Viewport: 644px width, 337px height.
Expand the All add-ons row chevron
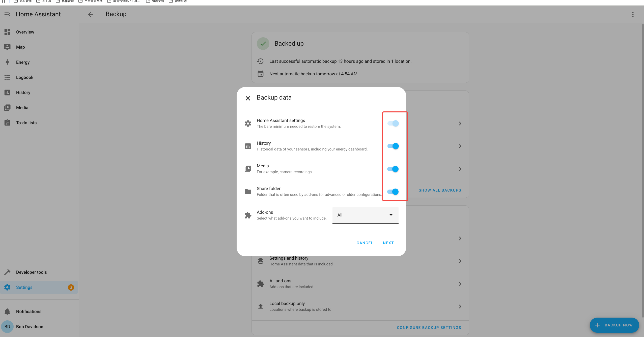coord(460,284)
